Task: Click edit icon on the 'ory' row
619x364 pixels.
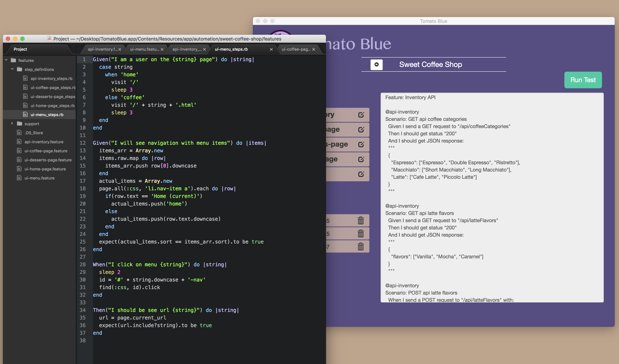Action: coord(361,115)
